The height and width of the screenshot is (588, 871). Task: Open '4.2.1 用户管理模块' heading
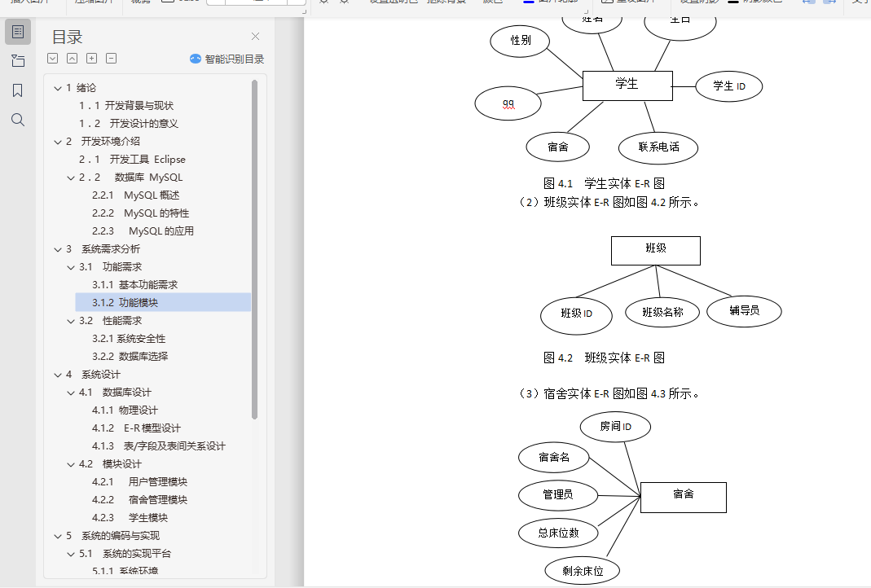click(x=139, y=482)
